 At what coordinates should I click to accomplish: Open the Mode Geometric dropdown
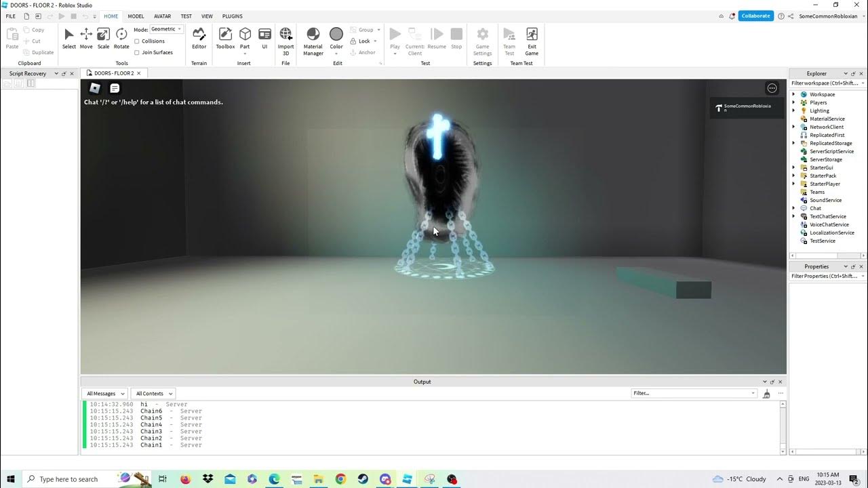(166, 29)
